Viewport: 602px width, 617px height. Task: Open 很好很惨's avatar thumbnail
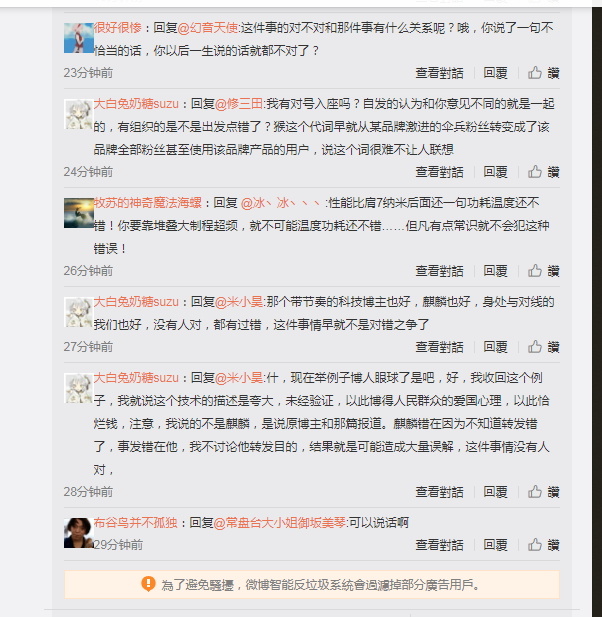pyautogui.click(x=79, y=38)
